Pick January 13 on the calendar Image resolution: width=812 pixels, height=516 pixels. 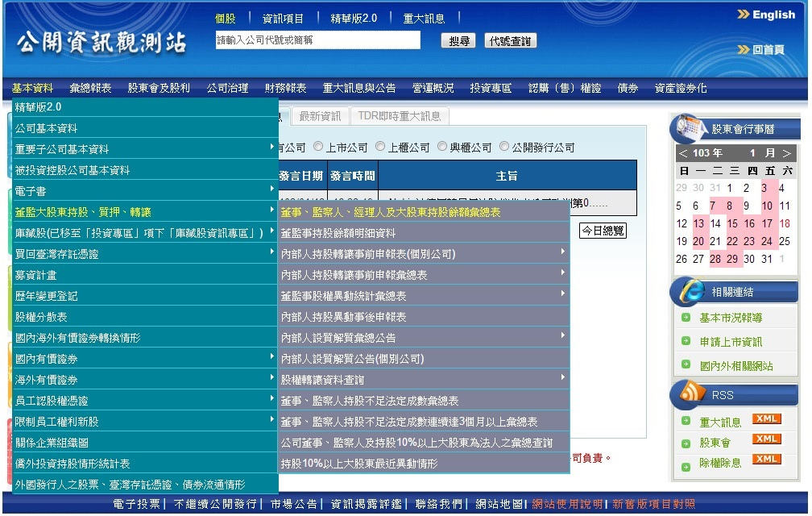[x=698, y=223]
